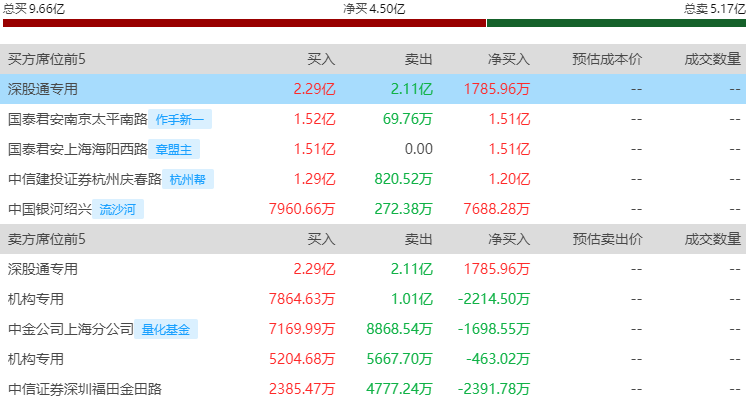Click the 流沙河 tag
Viewport: 746px width, 397px height.
[x=118, y=209]
